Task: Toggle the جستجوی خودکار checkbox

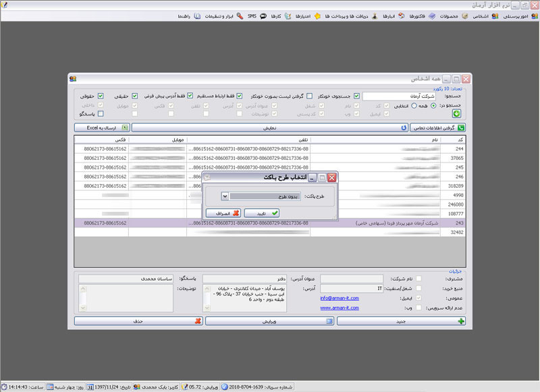Action: coord(357,96)
